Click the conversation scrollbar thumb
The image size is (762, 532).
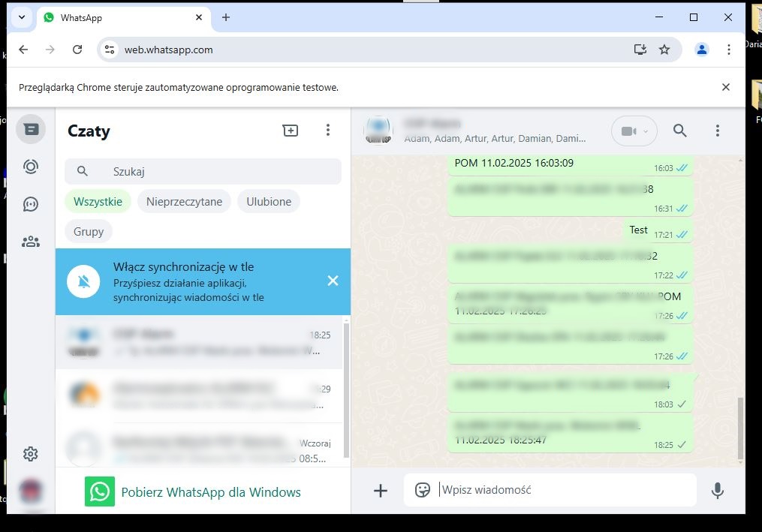coord(740,428)
